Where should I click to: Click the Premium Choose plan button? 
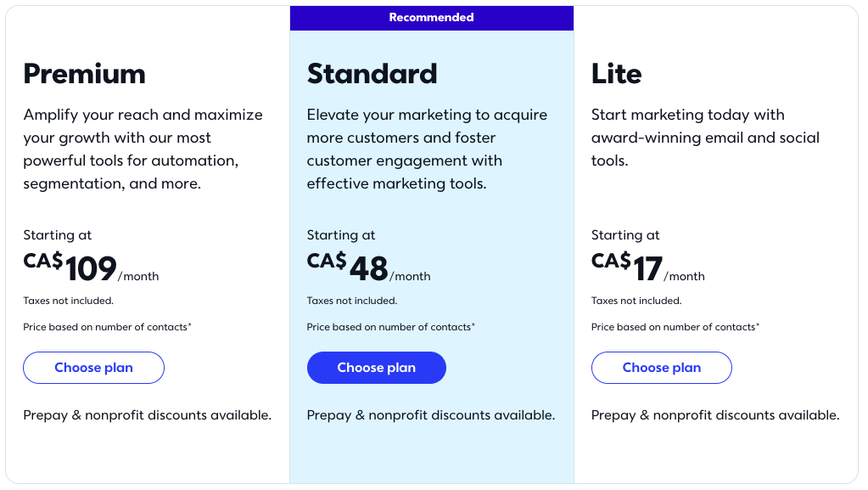93,367
